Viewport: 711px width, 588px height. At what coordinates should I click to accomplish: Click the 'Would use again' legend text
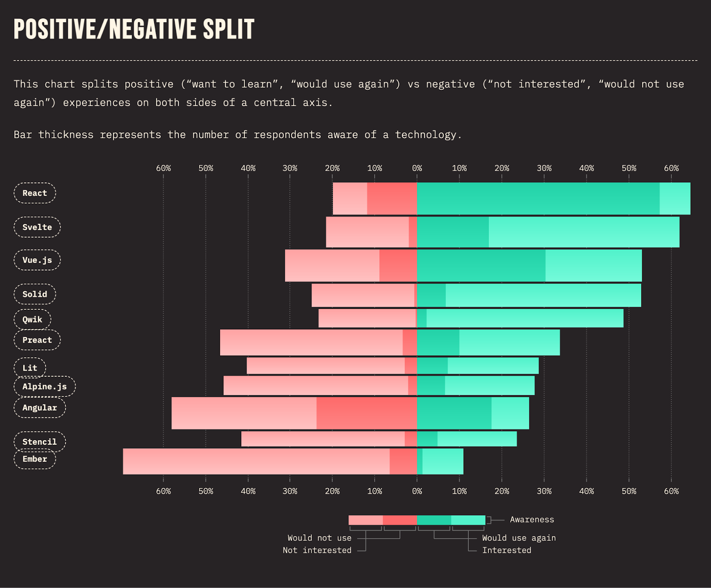coord(519,538)
